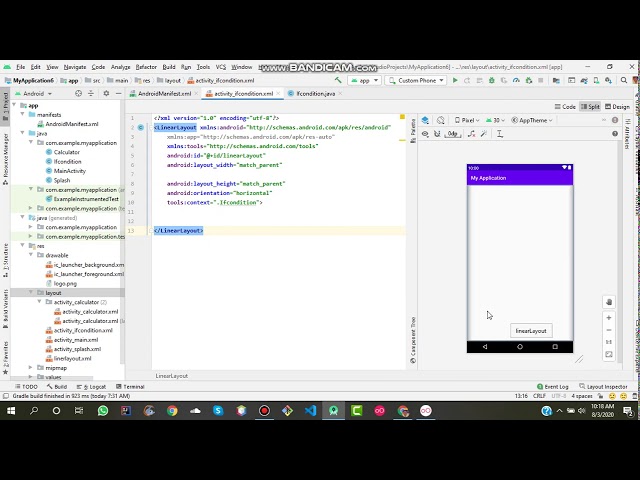Open the app run configuration dropdown
This screenshot has height=480, width=640.
coord(364,80)
